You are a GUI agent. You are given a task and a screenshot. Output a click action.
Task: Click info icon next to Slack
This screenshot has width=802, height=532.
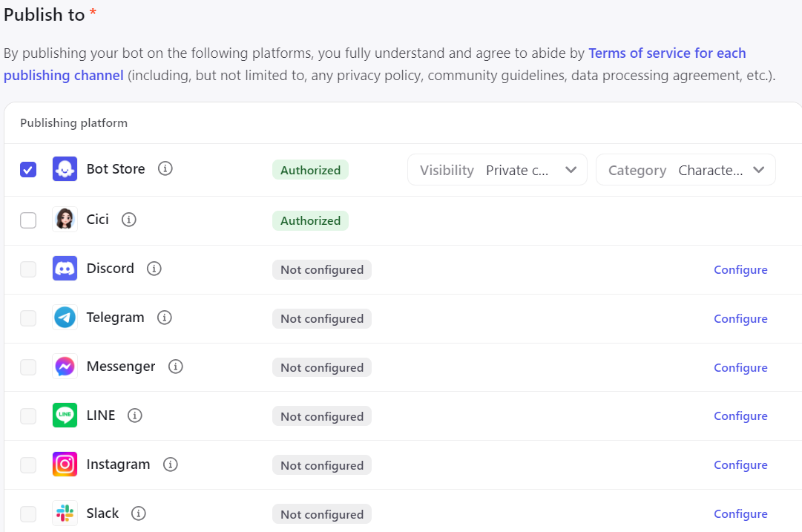click(x=139, y=513)
